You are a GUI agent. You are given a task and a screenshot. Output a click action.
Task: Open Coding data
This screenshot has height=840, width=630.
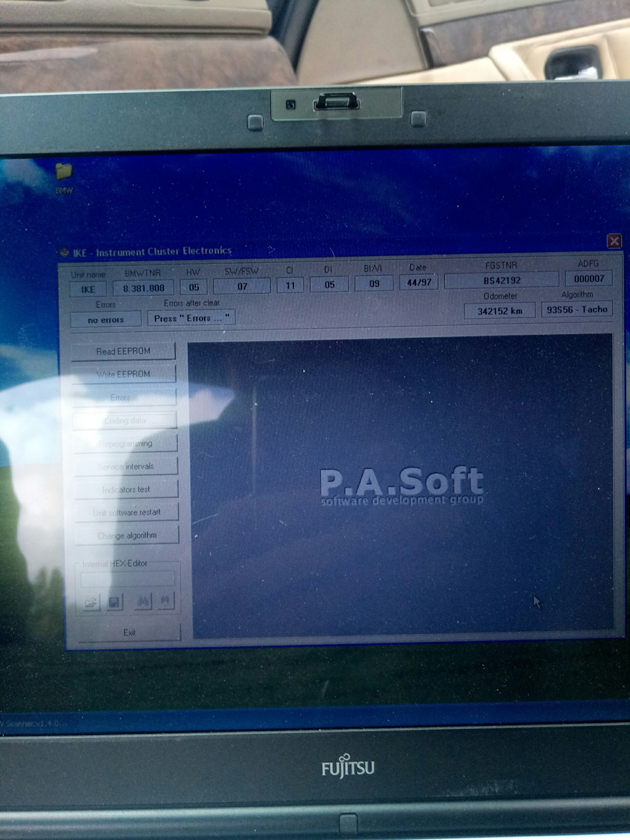coord(125,421)
